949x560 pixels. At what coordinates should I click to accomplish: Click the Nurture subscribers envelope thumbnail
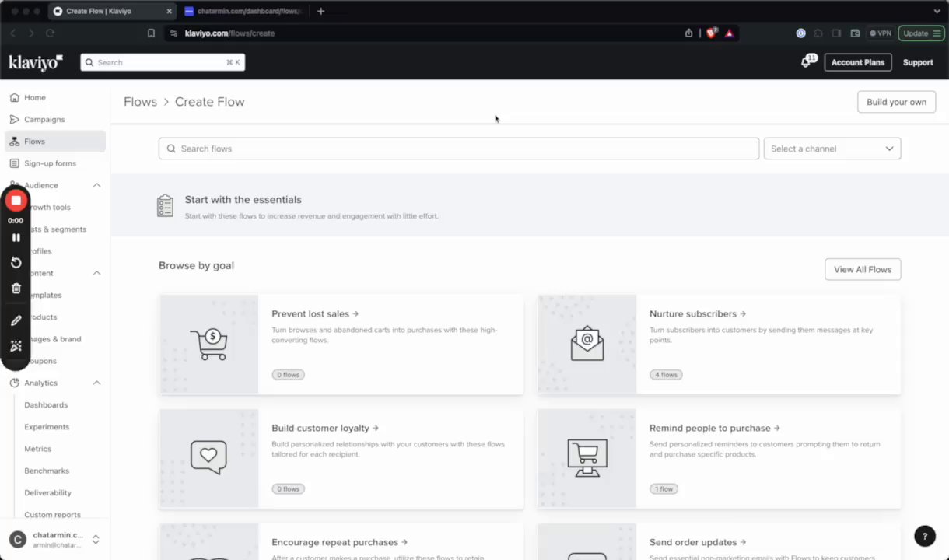[587, 344]
